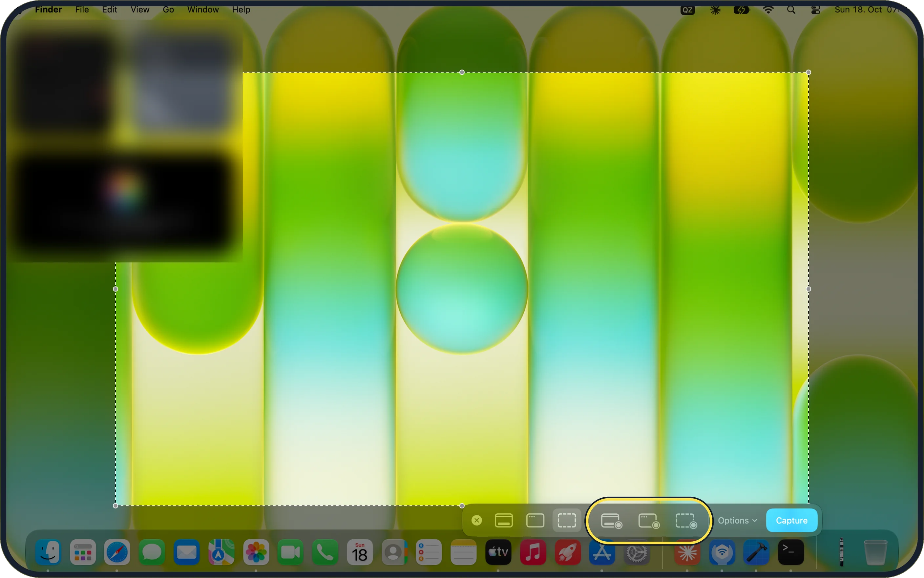Open the View menu
The image size is (924, 578).
tap(140, 10)
